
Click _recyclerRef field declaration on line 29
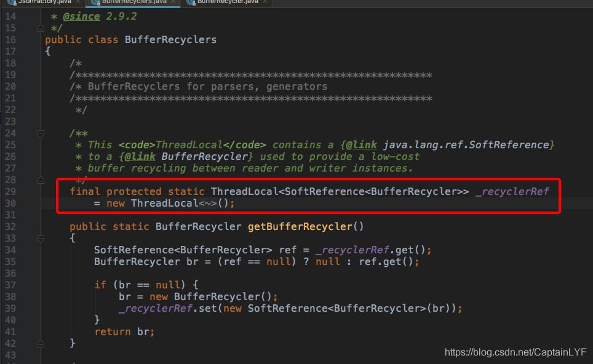click(x=512, y=192)
